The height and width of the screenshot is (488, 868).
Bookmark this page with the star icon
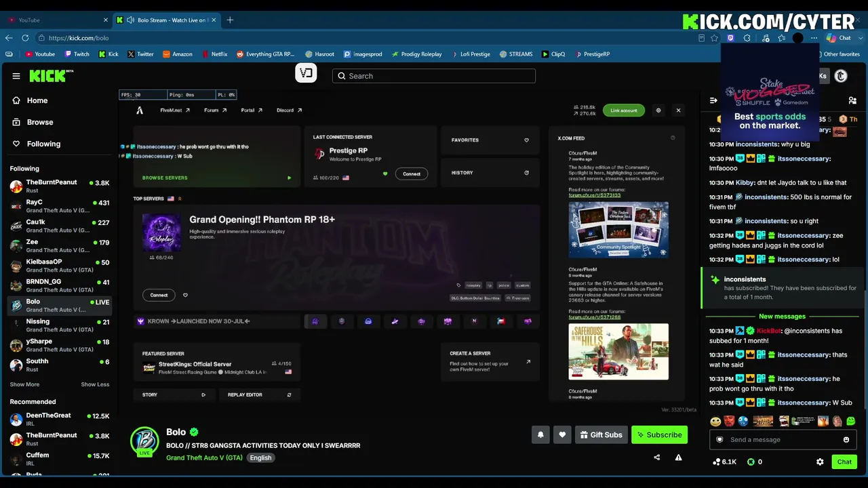pos(714,38)
